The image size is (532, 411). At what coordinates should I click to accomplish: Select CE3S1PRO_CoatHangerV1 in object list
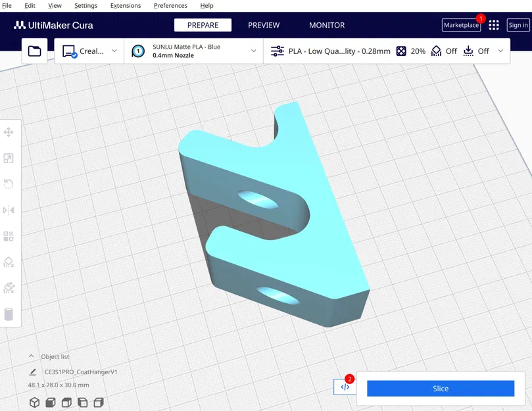click(x=81, y=372)
